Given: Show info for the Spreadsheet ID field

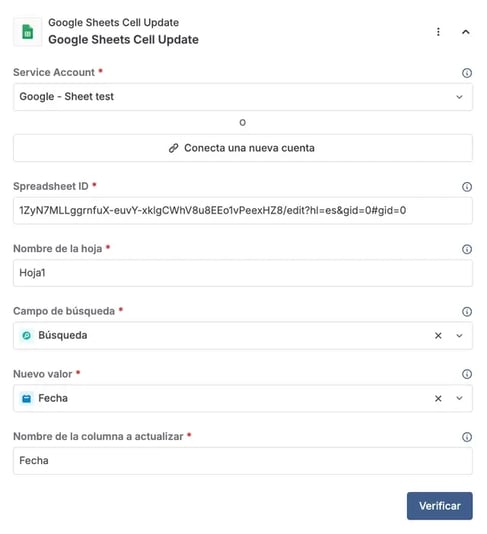Looking at the screenshot, I should (467, 187).
